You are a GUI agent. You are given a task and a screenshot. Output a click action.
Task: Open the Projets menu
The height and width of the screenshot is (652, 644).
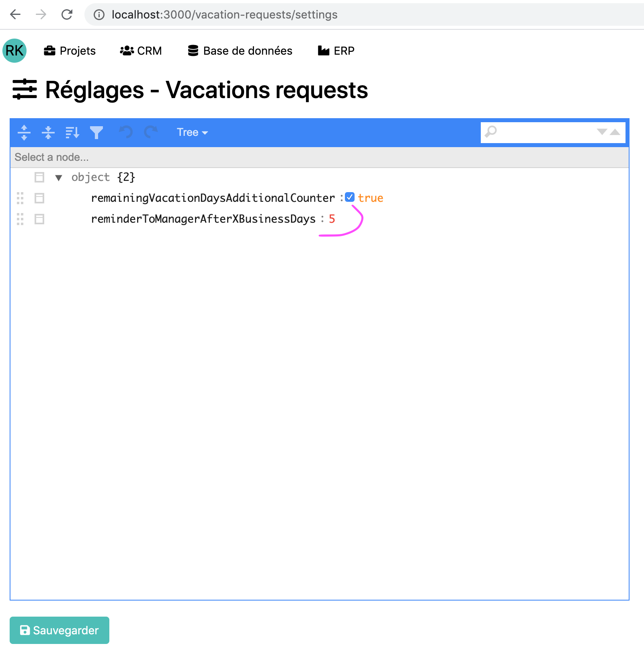70,51
